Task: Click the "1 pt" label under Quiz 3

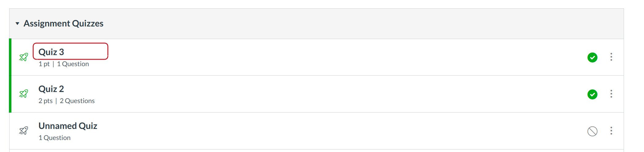Action: pos(44,64)
